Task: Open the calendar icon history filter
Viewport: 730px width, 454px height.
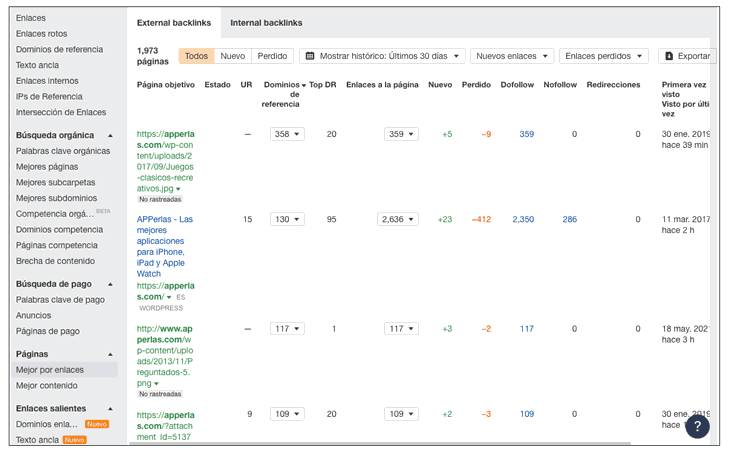Action: (309, 57)
